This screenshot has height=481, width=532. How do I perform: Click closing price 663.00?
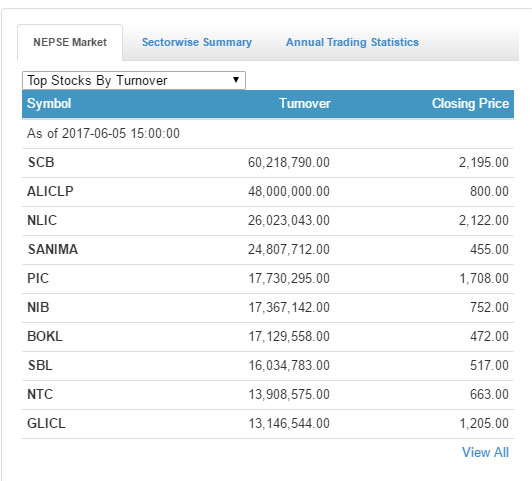pyautogui.click(x=489, y=395)
